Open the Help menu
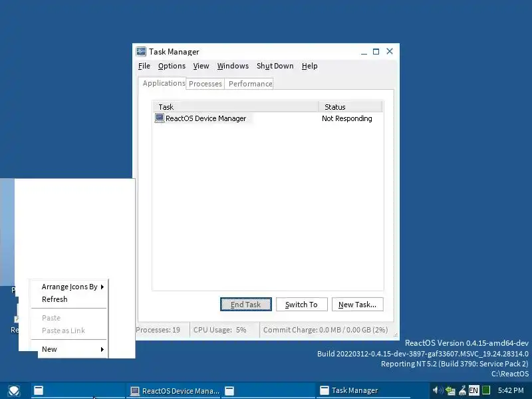532x399 pixels. click(x=309, y=66)
